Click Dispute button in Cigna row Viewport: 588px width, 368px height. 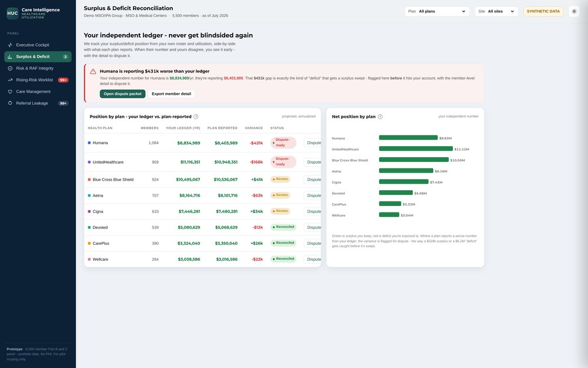pos(313,211)
